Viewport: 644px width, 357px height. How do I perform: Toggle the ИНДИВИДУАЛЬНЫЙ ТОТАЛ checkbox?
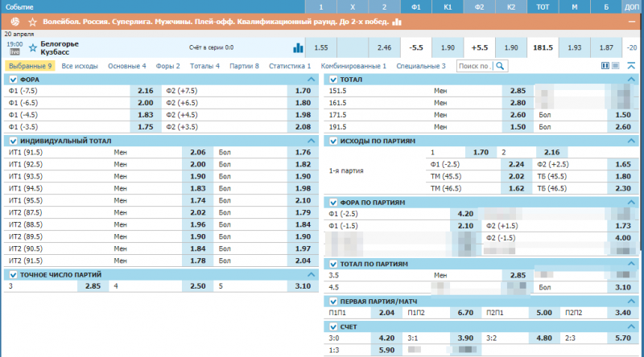[x=12, y=141]
